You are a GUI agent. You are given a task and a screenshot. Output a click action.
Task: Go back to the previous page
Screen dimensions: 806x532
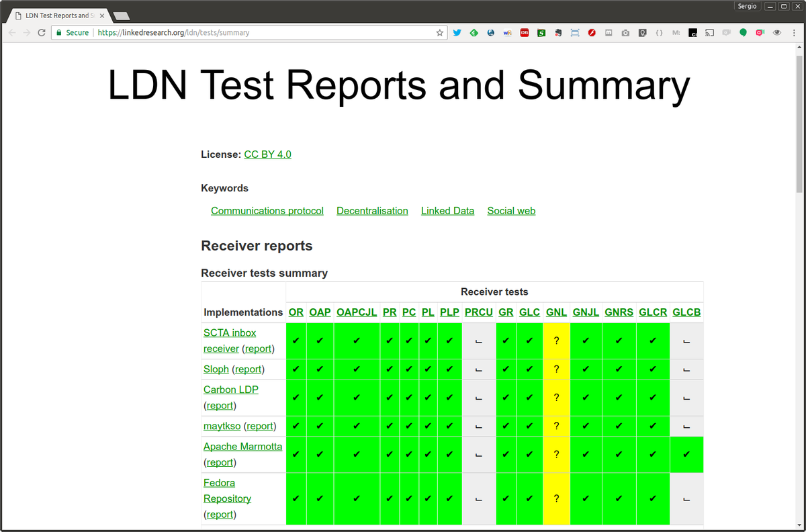pyautogui.click(x=12, y=32)
